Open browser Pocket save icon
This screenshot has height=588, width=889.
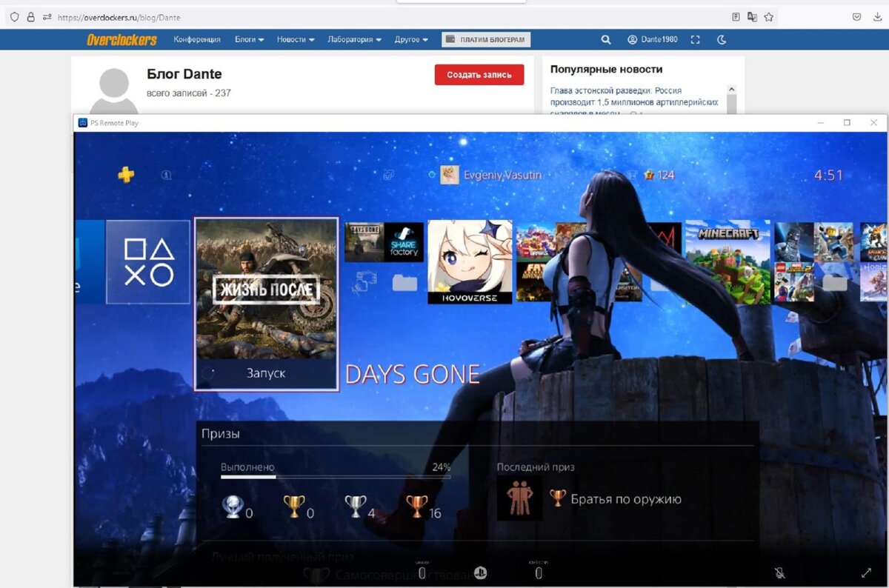pos(856,17)
